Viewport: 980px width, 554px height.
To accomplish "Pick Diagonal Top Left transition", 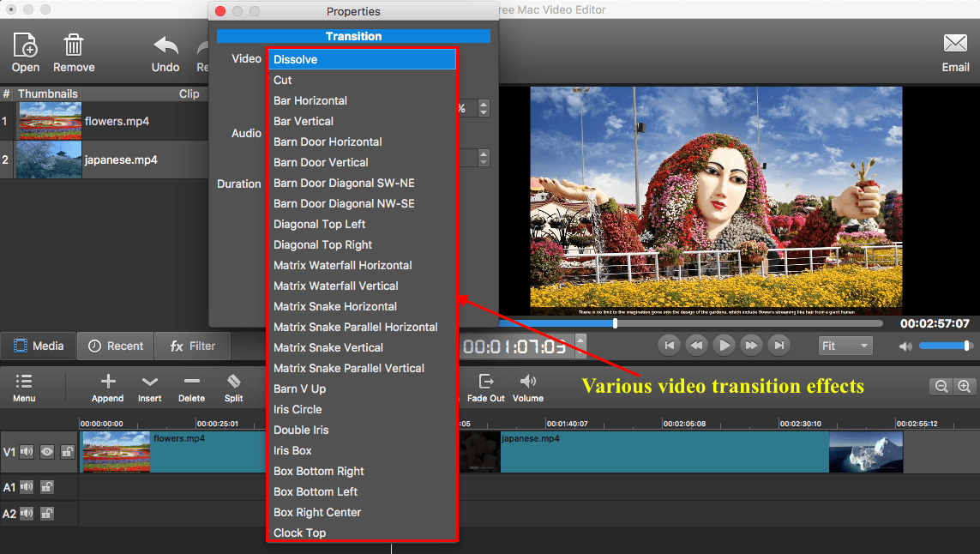I will 362,225.
